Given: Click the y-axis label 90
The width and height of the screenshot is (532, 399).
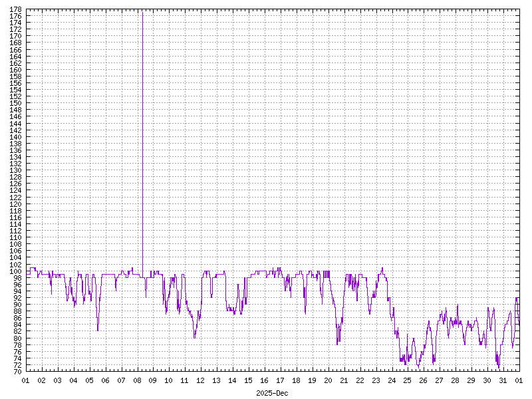Looking at the screenshot, I should pyautogui.click(x=17, y=305).
